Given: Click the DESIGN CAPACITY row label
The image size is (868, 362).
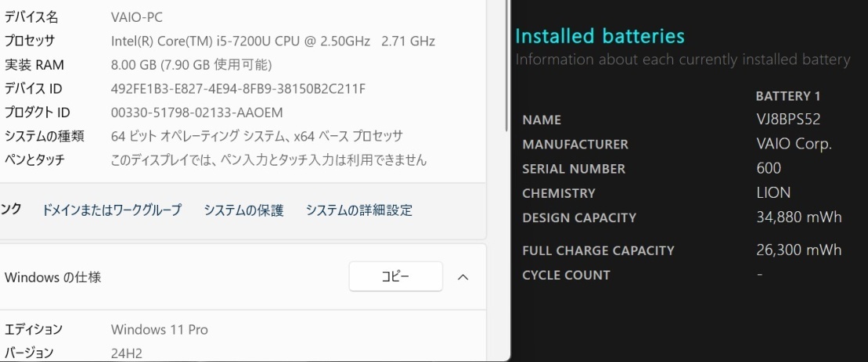Looking at the screenshot, I should pos(580,218).
